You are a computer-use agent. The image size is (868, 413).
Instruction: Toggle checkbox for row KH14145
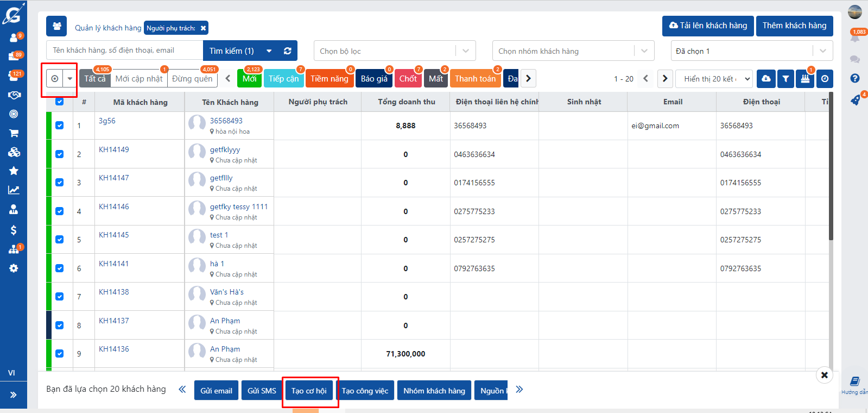(60, 240)
